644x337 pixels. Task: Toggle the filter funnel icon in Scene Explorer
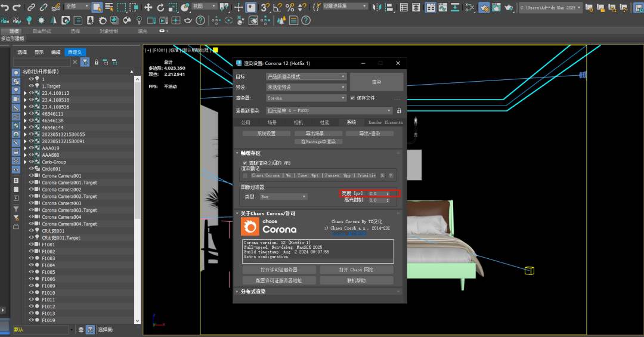tap(85, 62)
